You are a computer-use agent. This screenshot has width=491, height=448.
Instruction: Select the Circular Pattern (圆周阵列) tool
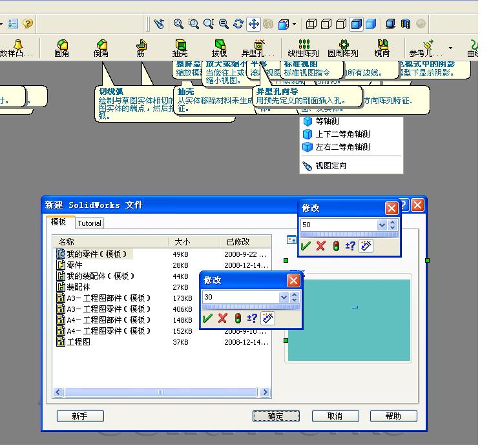click(x=343, y=48)
